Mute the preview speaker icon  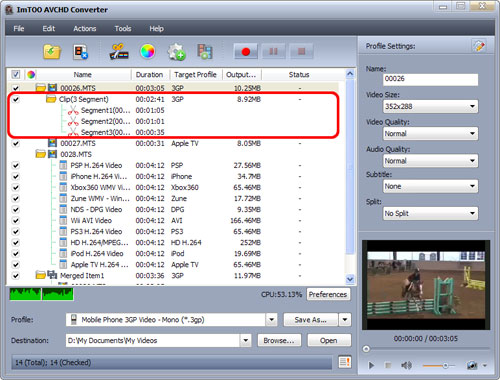406,365
